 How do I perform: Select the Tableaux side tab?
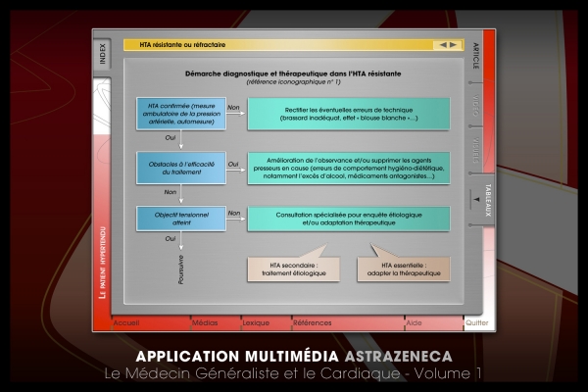coord(489,199)
